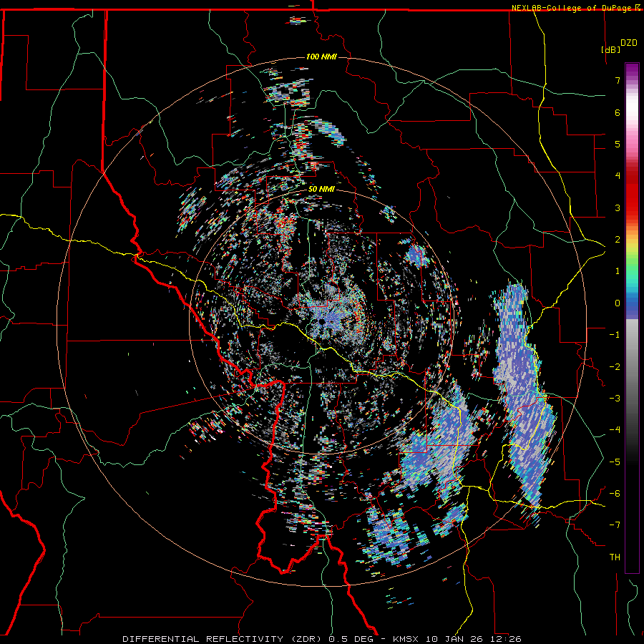Click the positive 5 scale value
This screenshot has width=644, height=644.
point(618,144)
